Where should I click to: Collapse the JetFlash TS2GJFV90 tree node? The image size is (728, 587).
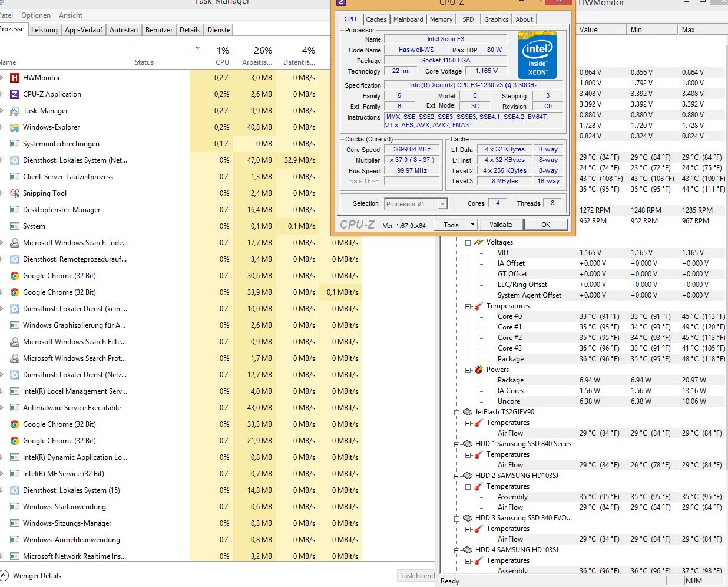point(456,412)
